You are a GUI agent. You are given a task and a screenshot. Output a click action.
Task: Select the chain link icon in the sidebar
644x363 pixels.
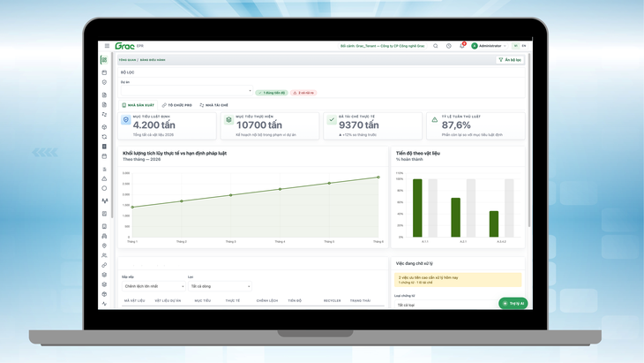[x=104, y=265]
